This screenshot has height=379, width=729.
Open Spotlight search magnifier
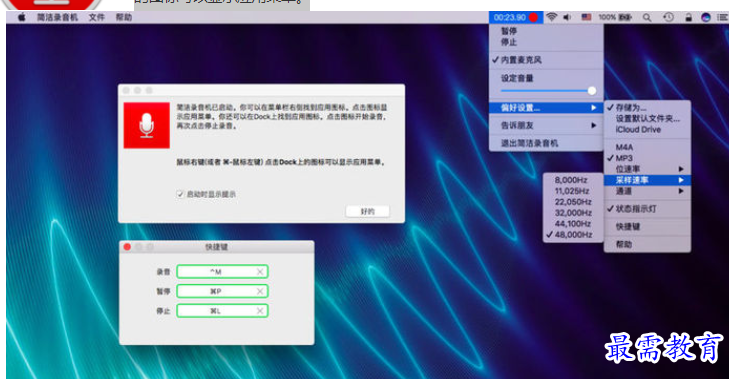tap(647, 17)
